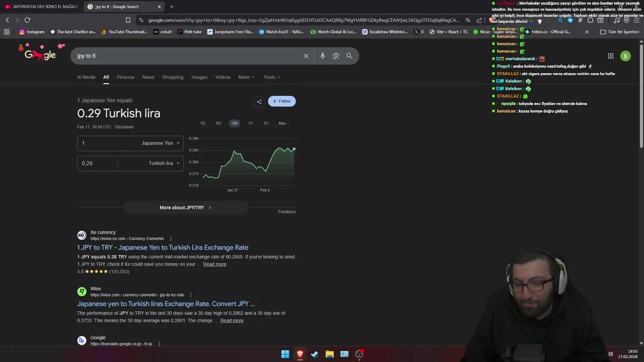Go back with browser back arrow
644x362 pixels.
pos(7,20)
